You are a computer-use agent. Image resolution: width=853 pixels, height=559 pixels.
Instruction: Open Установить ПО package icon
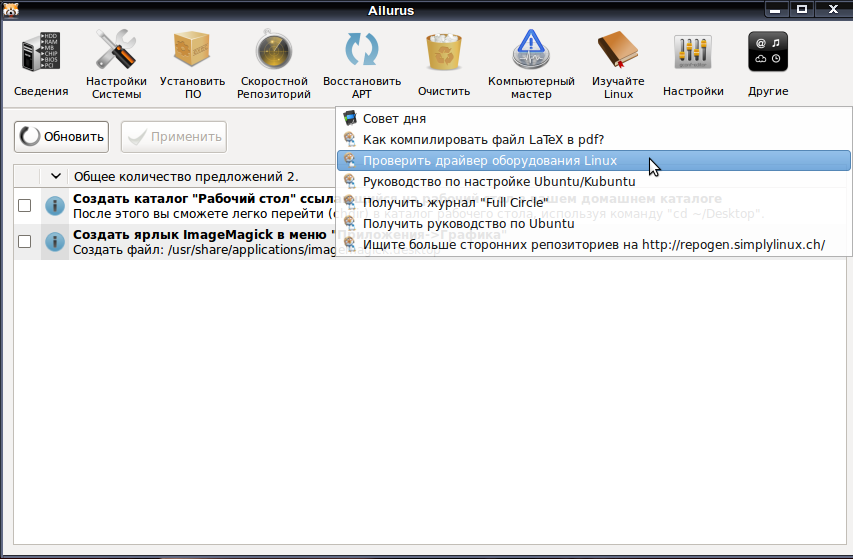[192, 50]
